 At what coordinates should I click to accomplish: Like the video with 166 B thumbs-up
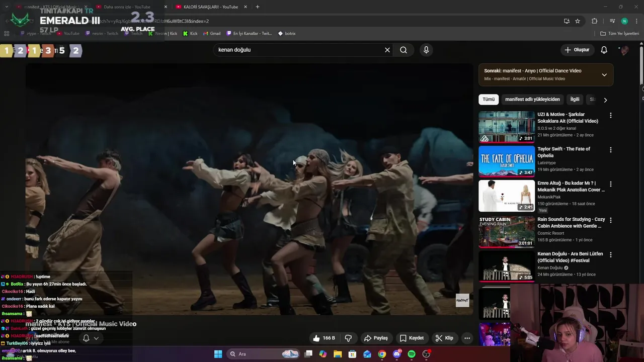[x=324, y=338]
